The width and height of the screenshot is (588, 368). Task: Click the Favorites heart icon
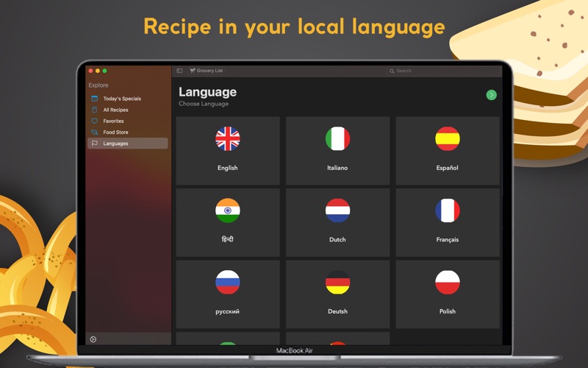click(95, 121)
